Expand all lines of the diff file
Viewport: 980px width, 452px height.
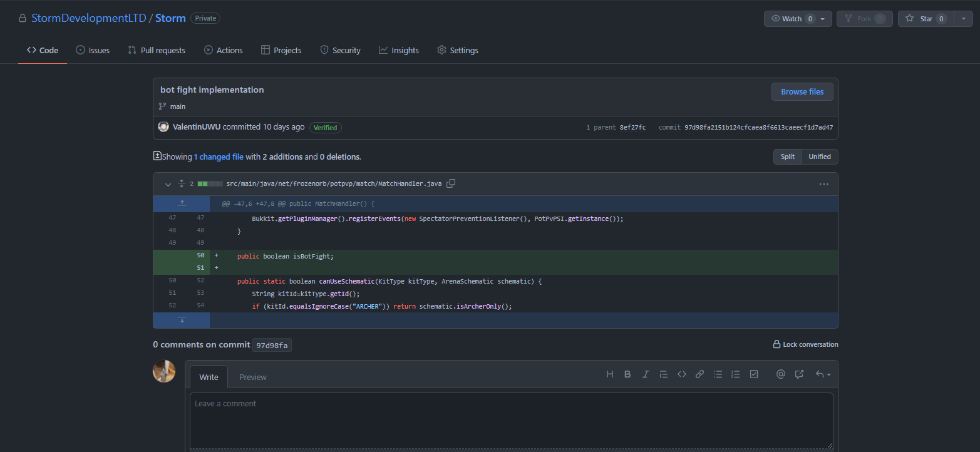[181, 184]
